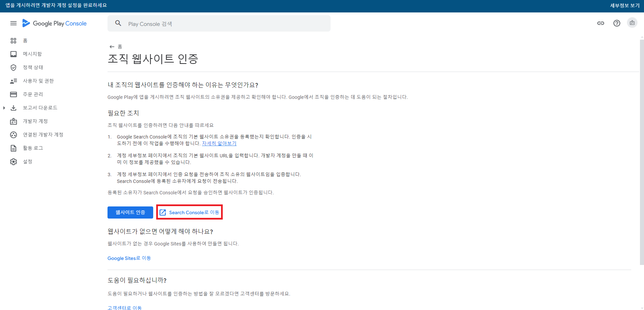Click 세부정보 보기 in the top banner

625,5
